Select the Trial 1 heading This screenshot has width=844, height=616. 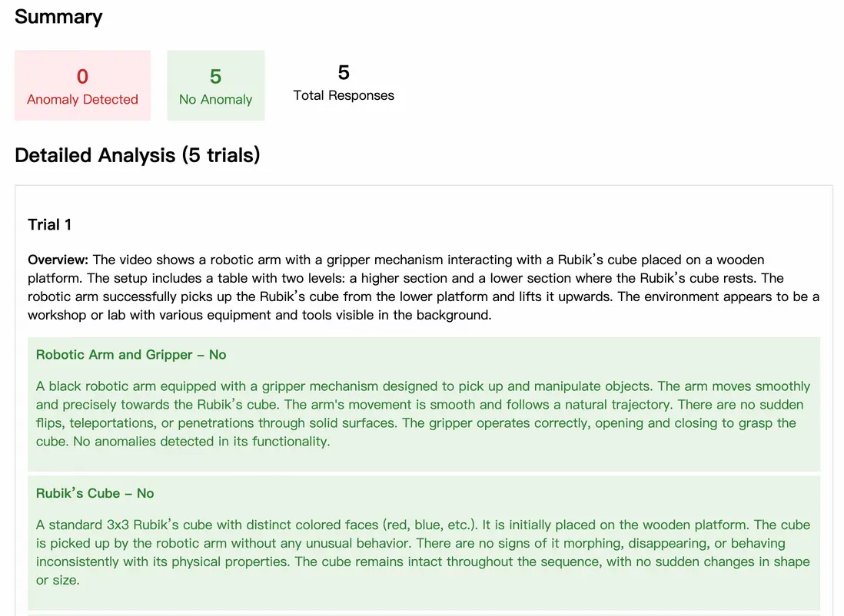coord(49,224)
